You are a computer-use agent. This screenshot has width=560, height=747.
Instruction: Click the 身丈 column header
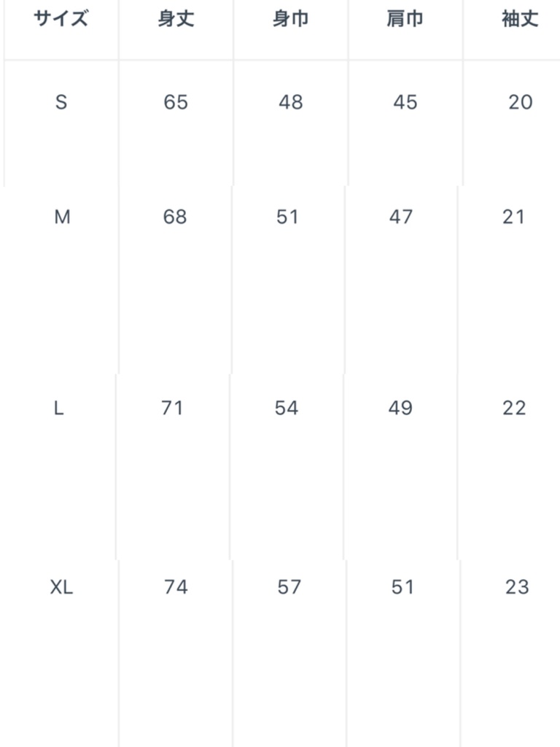pyautogui.click(x=176, y=20)
